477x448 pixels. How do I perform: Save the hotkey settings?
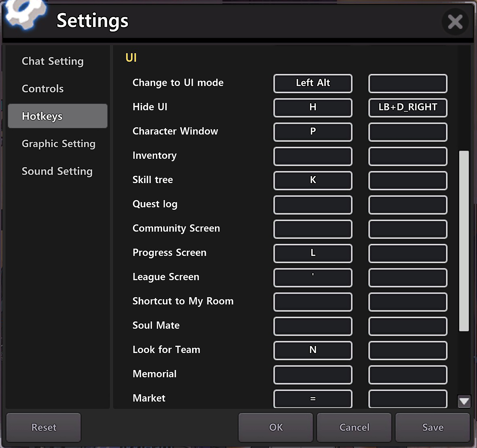tap(433, 427)
